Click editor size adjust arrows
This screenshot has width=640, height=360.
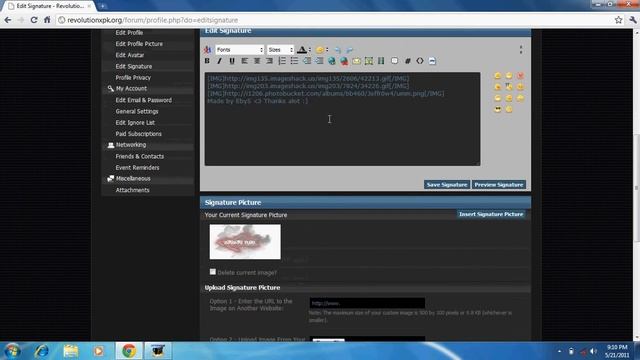pos(521,50)
